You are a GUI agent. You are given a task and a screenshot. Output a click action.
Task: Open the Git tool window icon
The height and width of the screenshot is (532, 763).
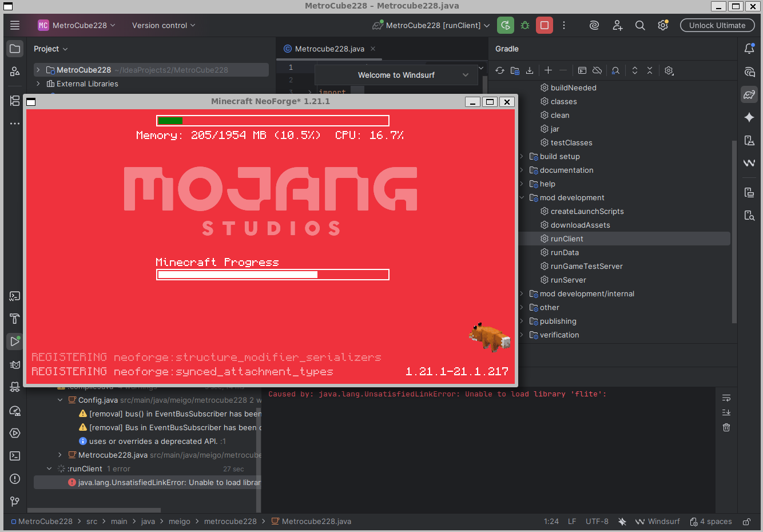point(14,501)
